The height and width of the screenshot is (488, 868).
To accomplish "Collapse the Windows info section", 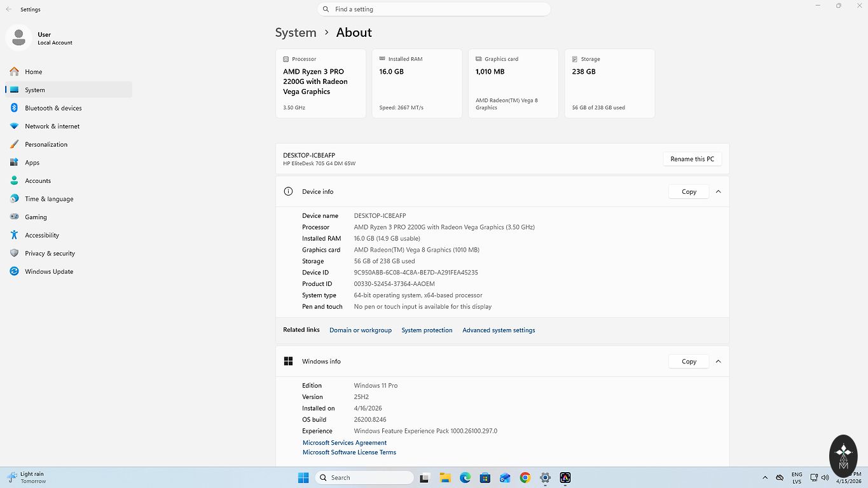I will tap(718, 362).
